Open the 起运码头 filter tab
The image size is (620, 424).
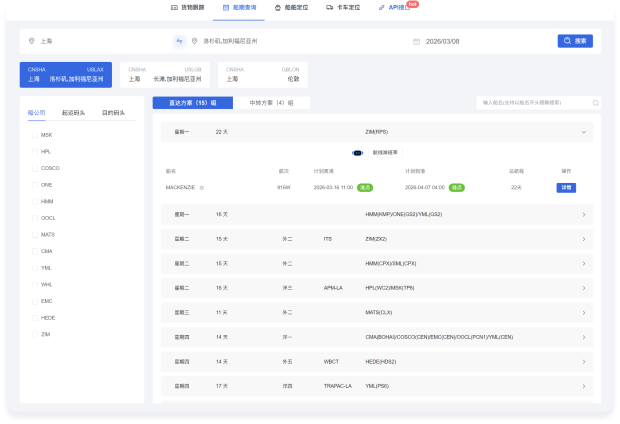point(72,113)
